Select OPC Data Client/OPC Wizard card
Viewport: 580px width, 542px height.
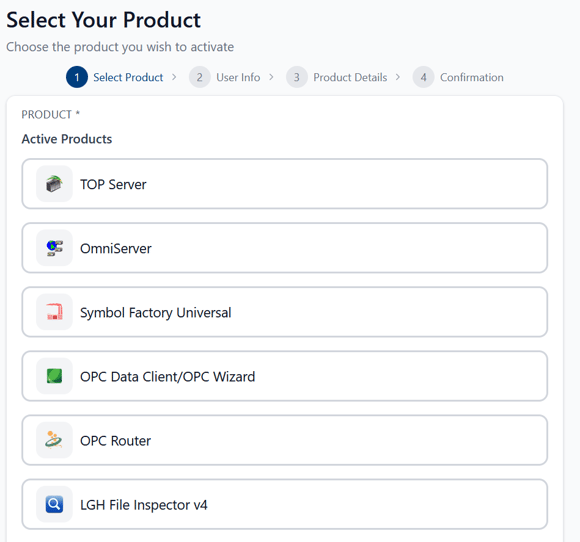(x=284, y=376)
